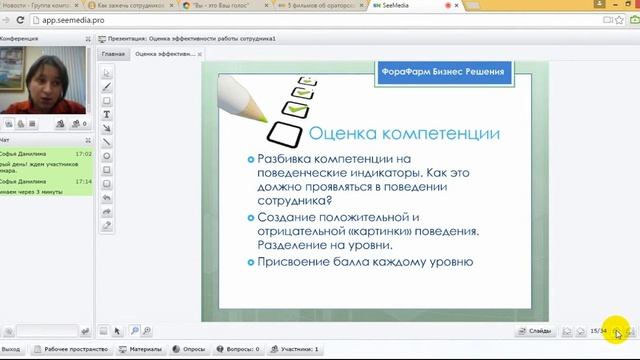Click the redo arrow in drawing toolbar
The width and height of the screenshot is (640, 360).
[x=107, y=212]
